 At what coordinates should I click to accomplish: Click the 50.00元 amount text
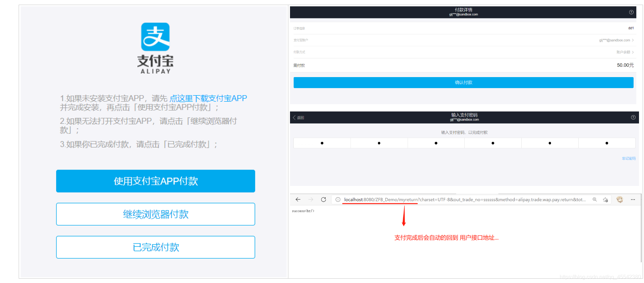click(x=625, y=65)
